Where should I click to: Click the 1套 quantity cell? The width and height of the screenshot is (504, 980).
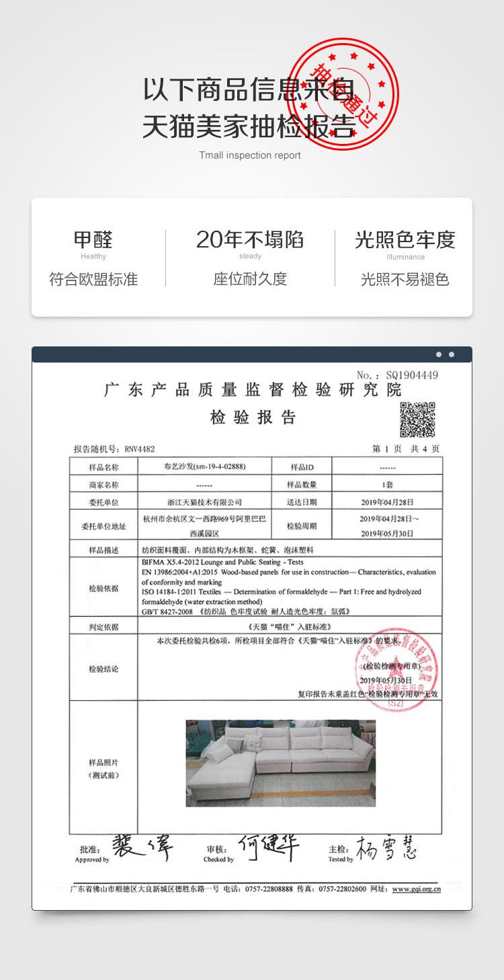388,484
